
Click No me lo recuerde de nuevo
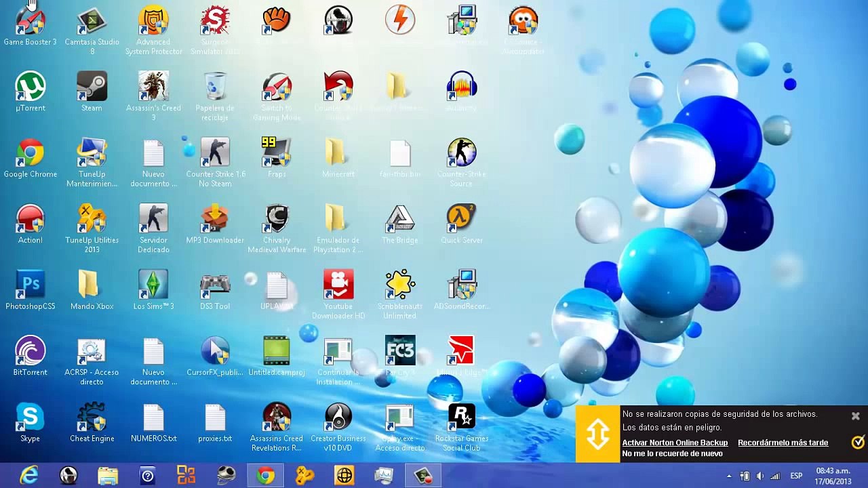(672, 453)
